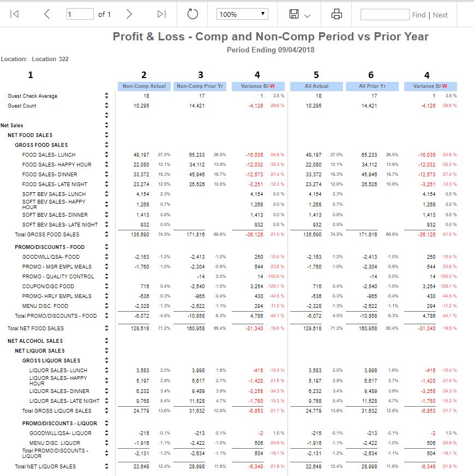Screen dimensions: 474x476
Task: Click the find text search box
Action: [385, 14]
